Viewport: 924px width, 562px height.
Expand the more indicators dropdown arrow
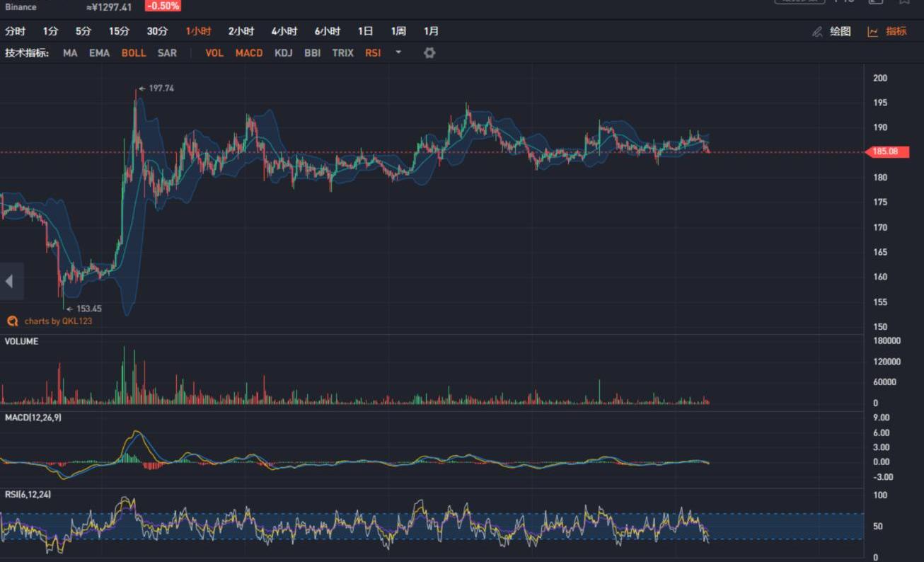coord(398,52)
